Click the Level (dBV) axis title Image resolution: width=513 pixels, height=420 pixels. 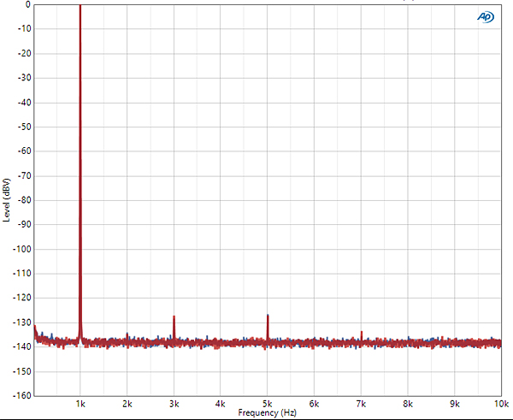tap(7, 200)
